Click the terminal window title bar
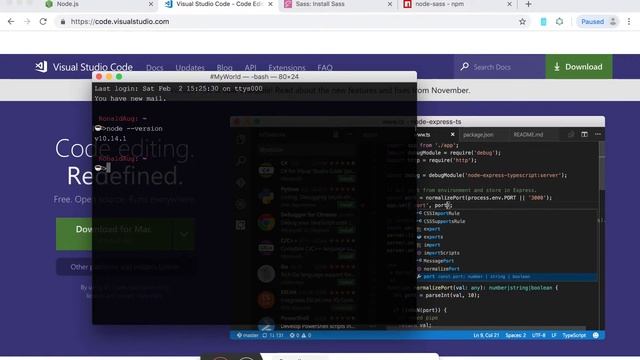This screenshot has width=640, height=360. 254,77
